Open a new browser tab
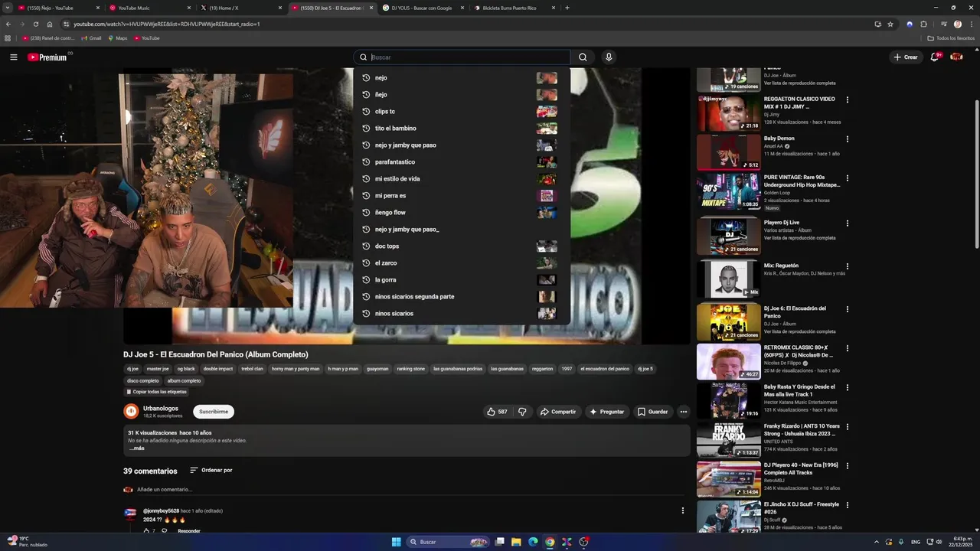Viewport: 980px width, 551px height. pos(567,8)
